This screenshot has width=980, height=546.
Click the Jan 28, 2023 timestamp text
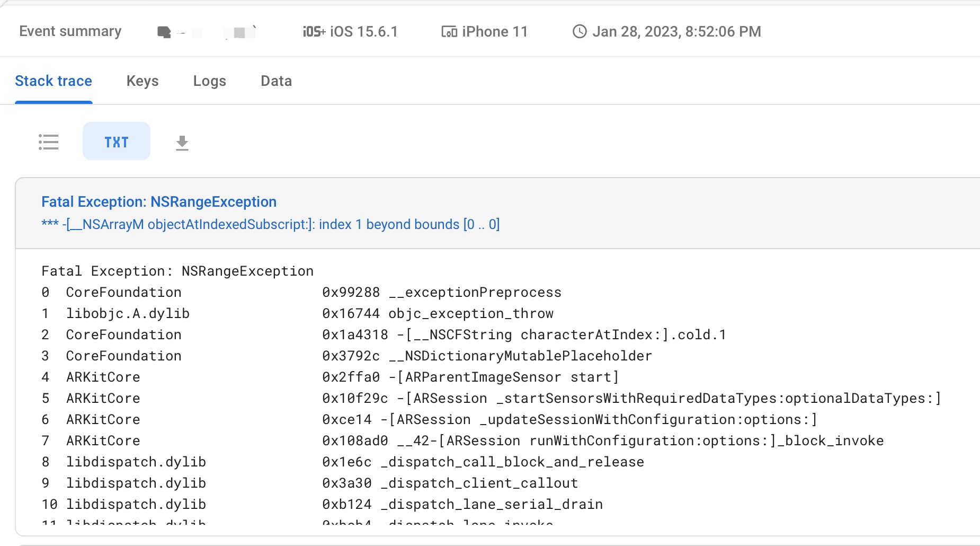click(x=676, y=32)
